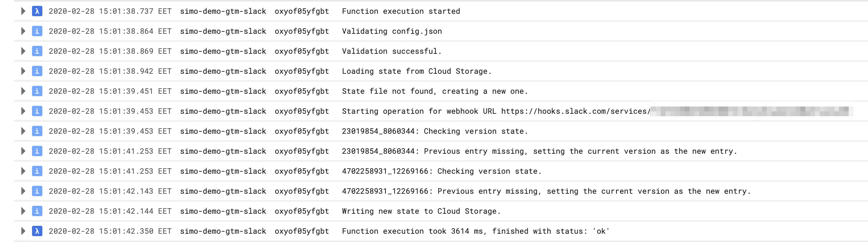Viewport: 868px width, 242px height.
Task: Click info icon on the webhook URL log row
Action: [x=37, y=111]
